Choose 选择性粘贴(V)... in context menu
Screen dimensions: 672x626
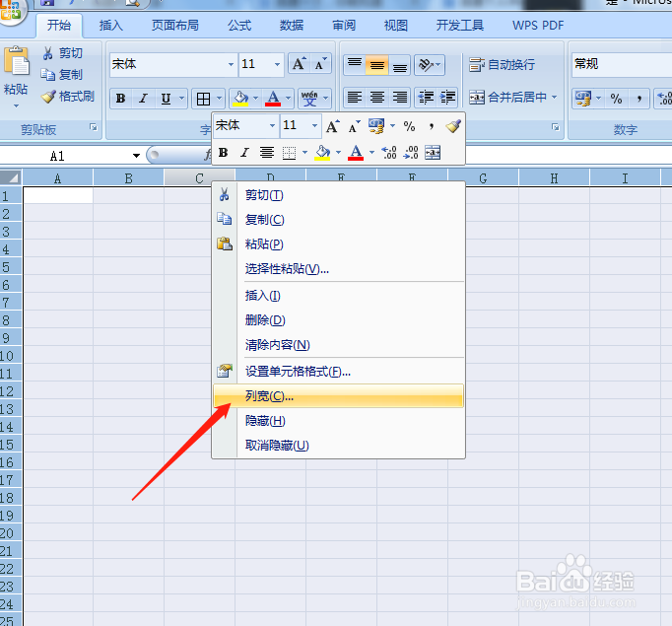pyautogui.click(x=338, y=268)
